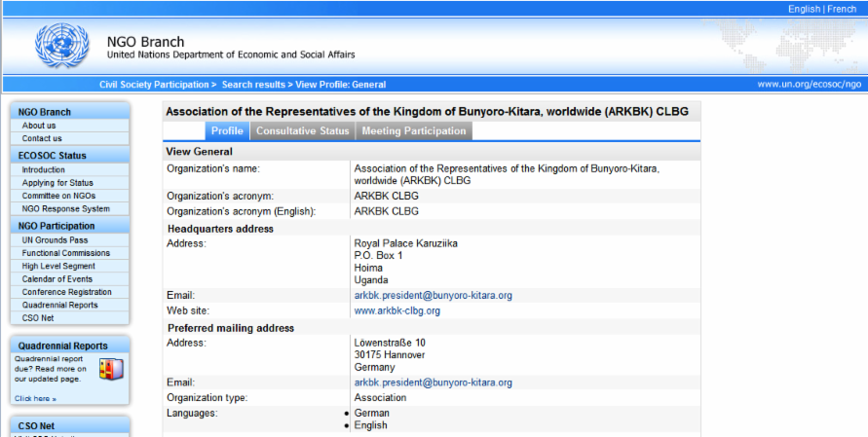The image size is (868, 437).
Task: Open the About us sidebar link
Action: pyautogui.click(x=39, y=126)
